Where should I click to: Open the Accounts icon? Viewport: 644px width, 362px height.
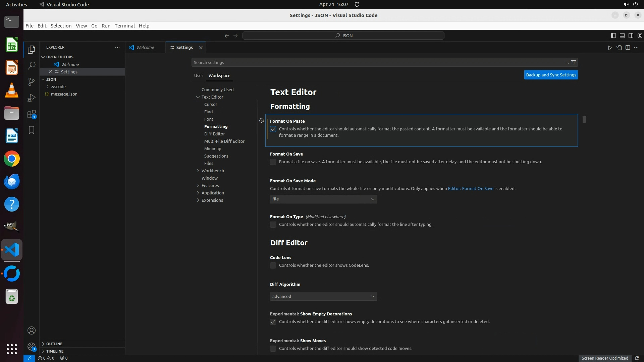coord(32,330)
